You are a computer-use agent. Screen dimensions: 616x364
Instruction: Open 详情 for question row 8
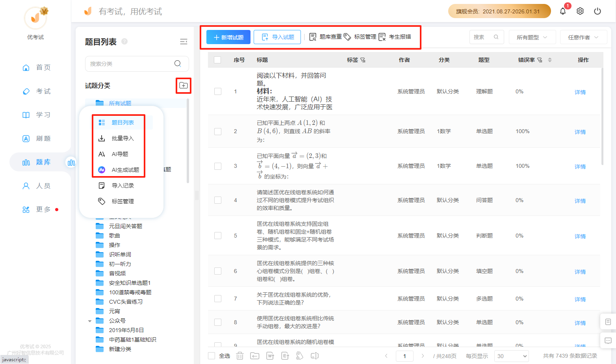tap(580, 323)
